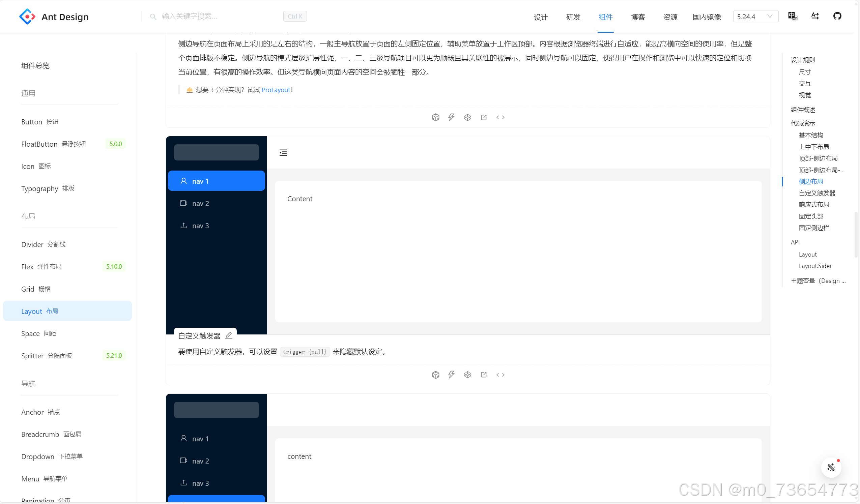
Task: Open first demo in CodePen
Action: coord(467,117)
